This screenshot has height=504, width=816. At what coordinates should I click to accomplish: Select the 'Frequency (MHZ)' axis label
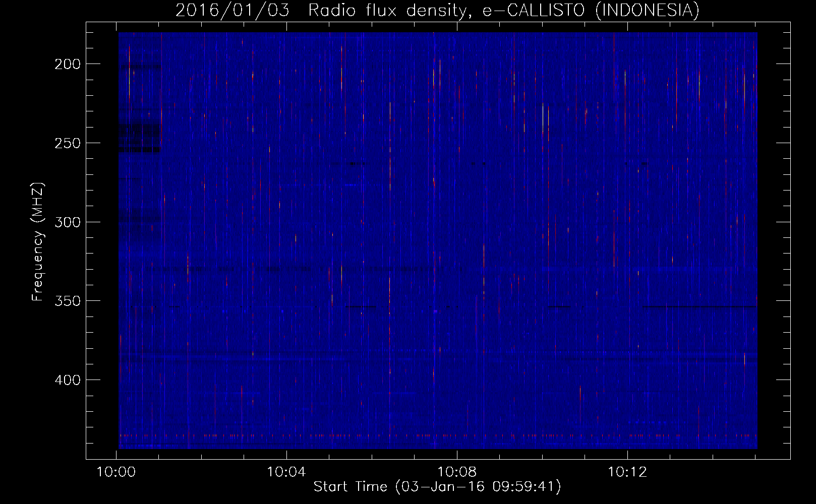38,242
